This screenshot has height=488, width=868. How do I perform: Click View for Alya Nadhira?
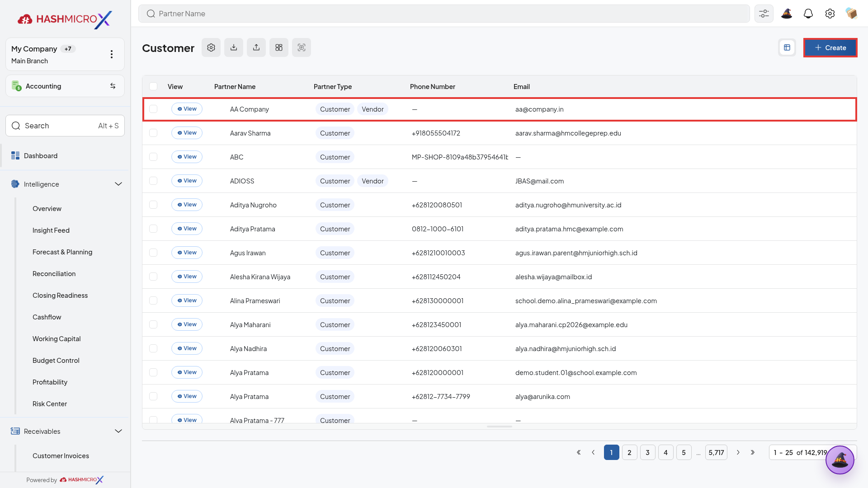tap(187, 348)
